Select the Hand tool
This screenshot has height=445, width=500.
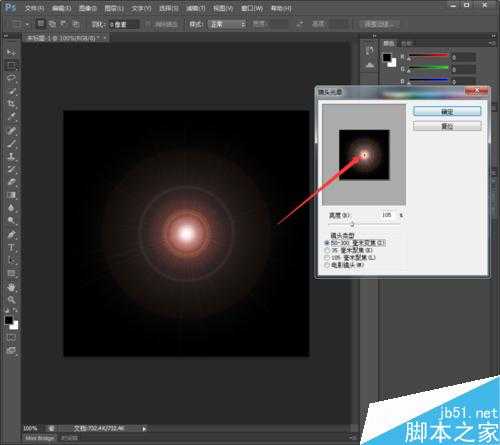tap(11, 287)
